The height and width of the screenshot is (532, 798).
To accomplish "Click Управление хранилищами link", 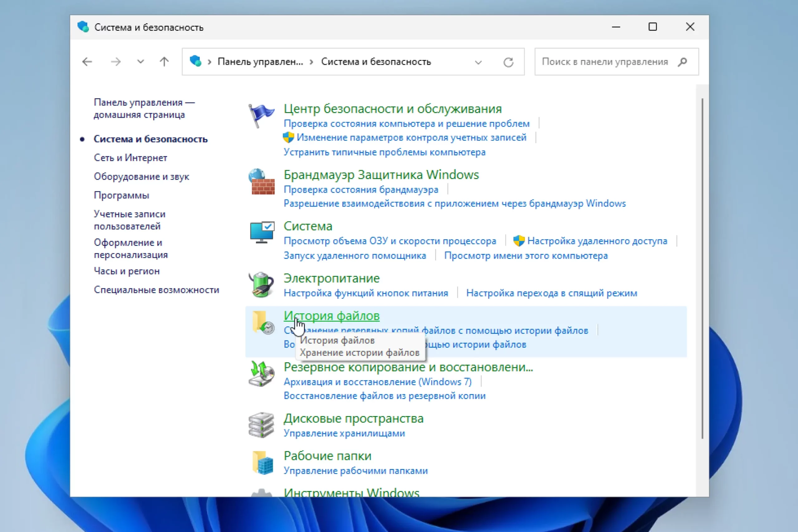I will 344,433.
